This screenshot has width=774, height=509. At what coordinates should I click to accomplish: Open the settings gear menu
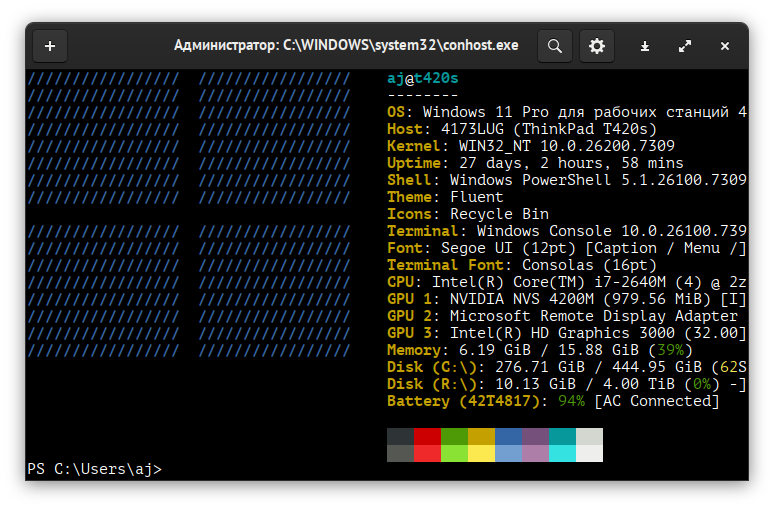click(x=597, y=46)
